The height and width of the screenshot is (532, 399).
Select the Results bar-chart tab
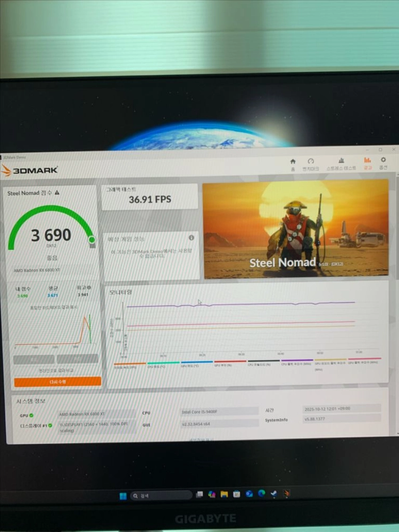click(x=368, y=160)
